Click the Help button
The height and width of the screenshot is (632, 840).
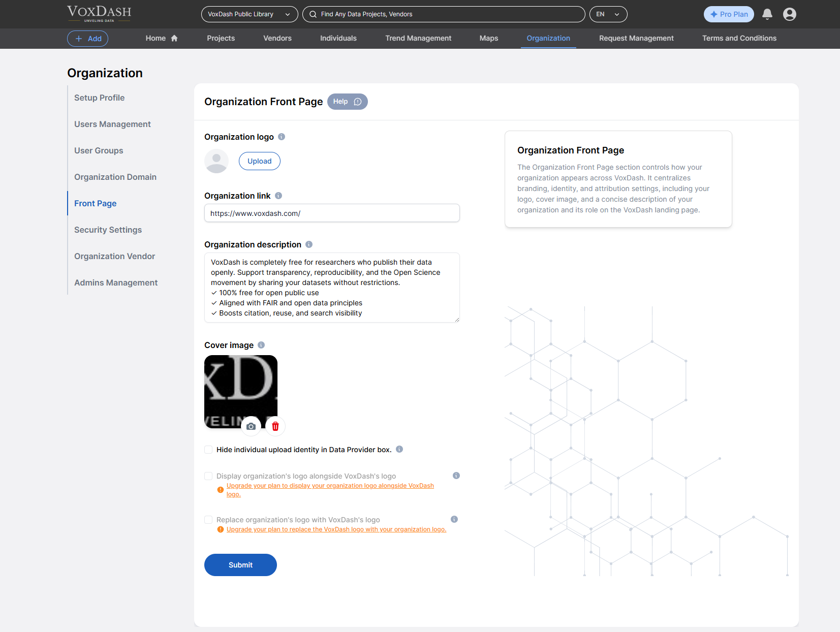[347, 102]
